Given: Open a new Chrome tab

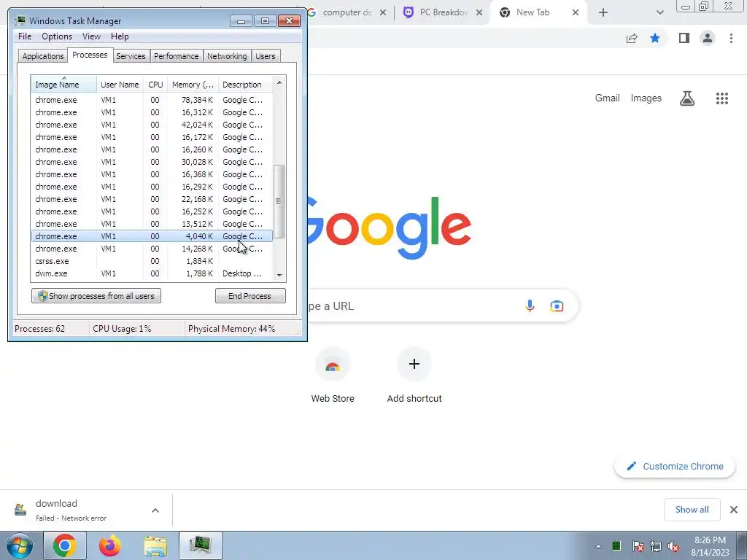Looking at the screenshot, I should [603, 12].
